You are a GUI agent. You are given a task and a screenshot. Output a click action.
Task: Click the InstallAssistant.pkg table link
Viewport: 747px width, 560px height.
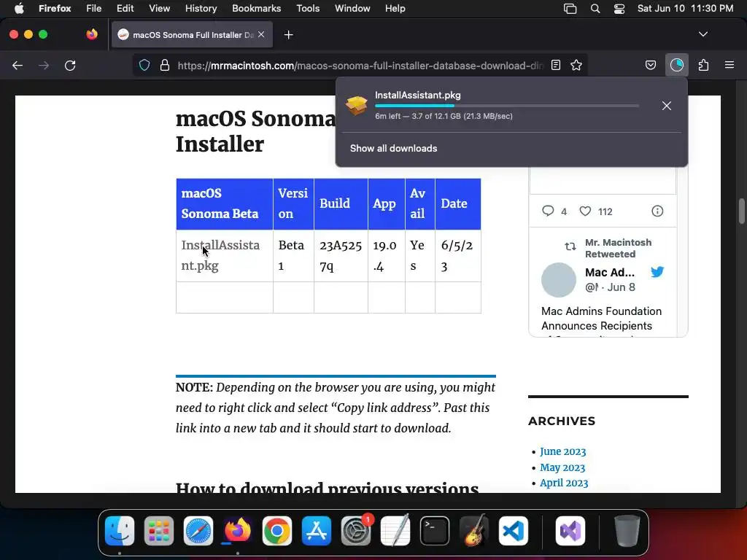click(x=220, y=255)
